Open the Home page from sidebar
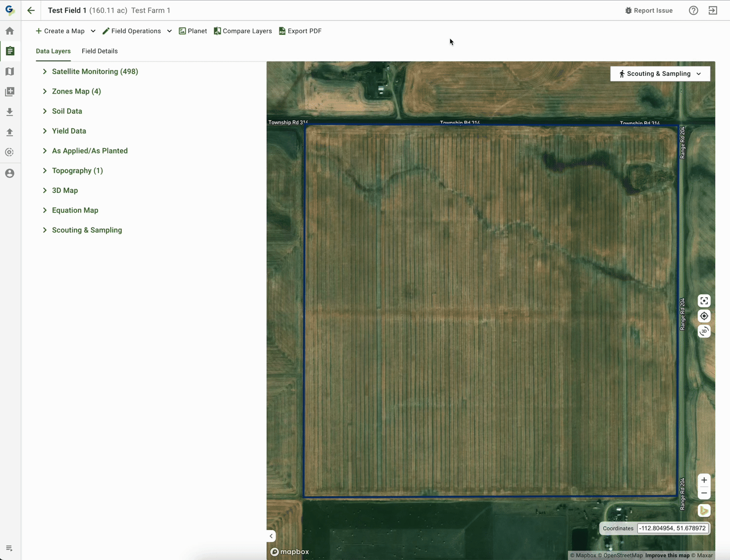The height and width of the screenshot is (560, 730). pos(10,31)
